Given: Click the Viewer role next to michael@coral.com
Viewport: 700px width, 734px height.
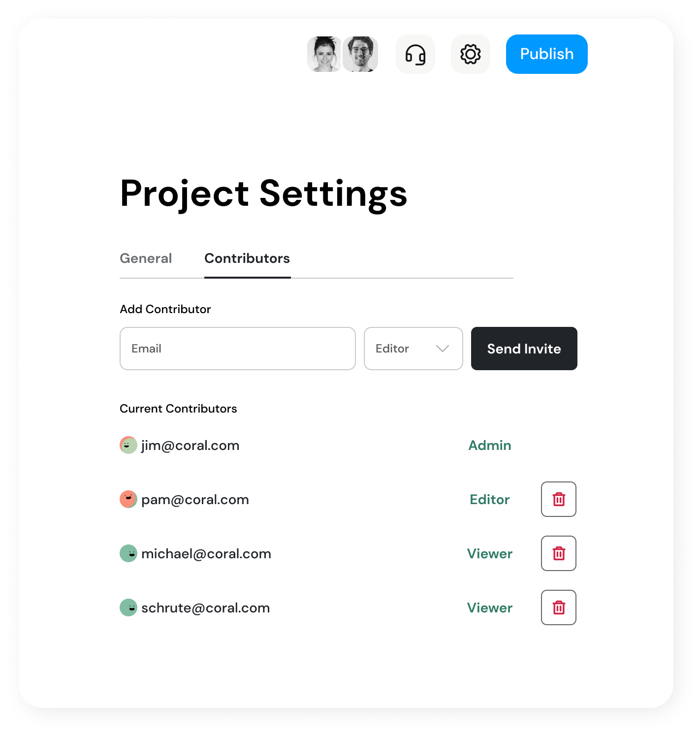Looking at the screenshot, I should 490,554.
